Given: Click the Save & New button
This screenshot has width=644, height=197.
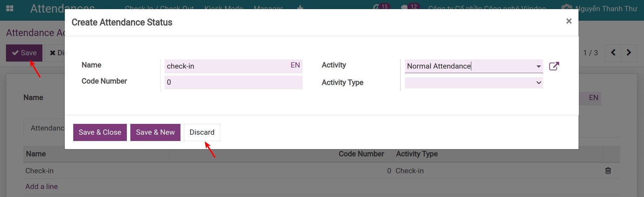Looking at the screenshot, I should point(155,132).
